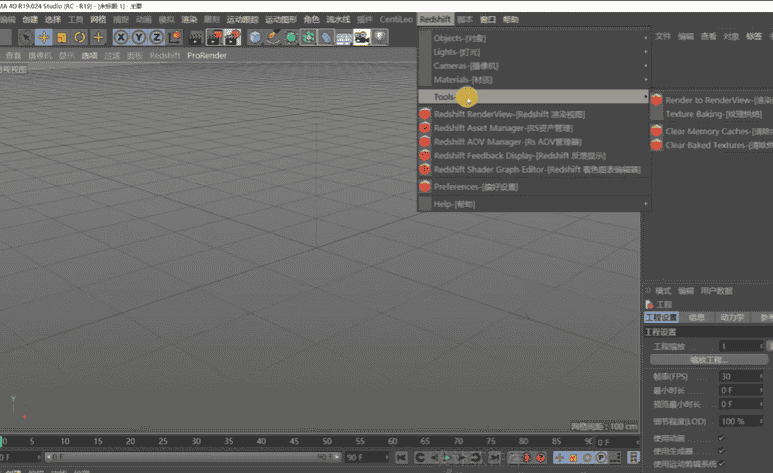The image size is (773, 473).
Task: Click the record active objects button
Action: pos(515,458)
